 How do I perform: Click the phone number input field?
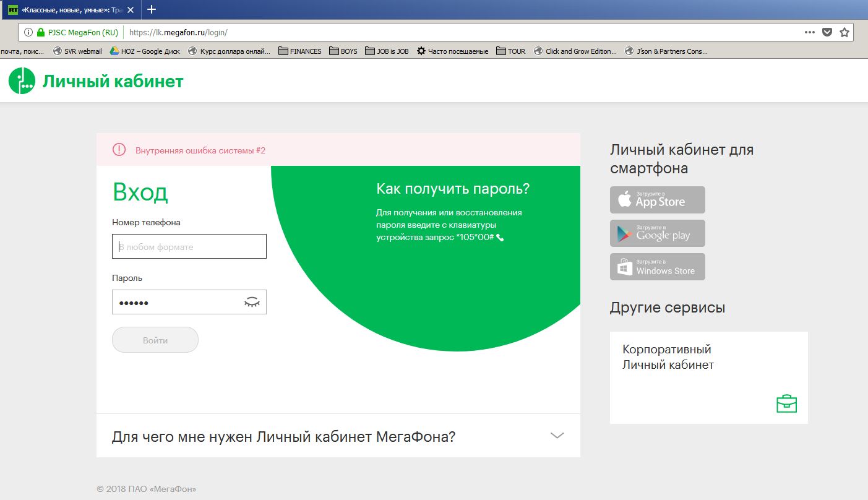point(189,246)
